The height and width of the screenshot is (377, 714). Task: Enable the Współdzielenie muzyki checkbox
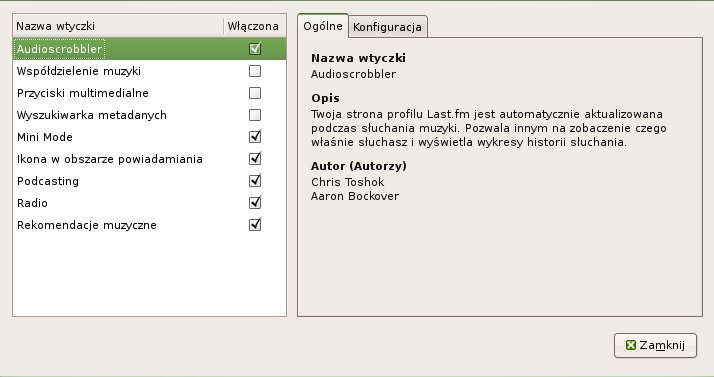click(x=255, y=71)
